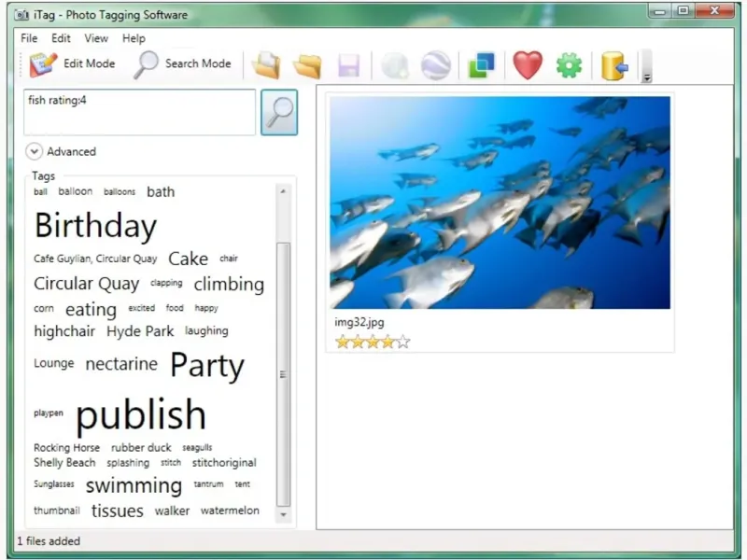Select the clapping tag
Viewport: 747px width, 560px height.
pos(166,284)
